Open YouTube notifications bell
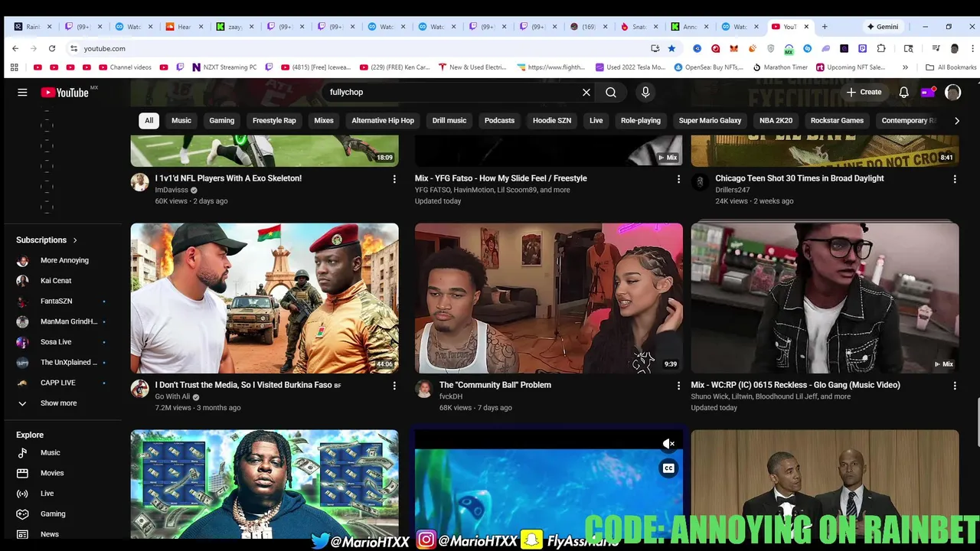This screenshot has height=551, width=980. point(903,92)
